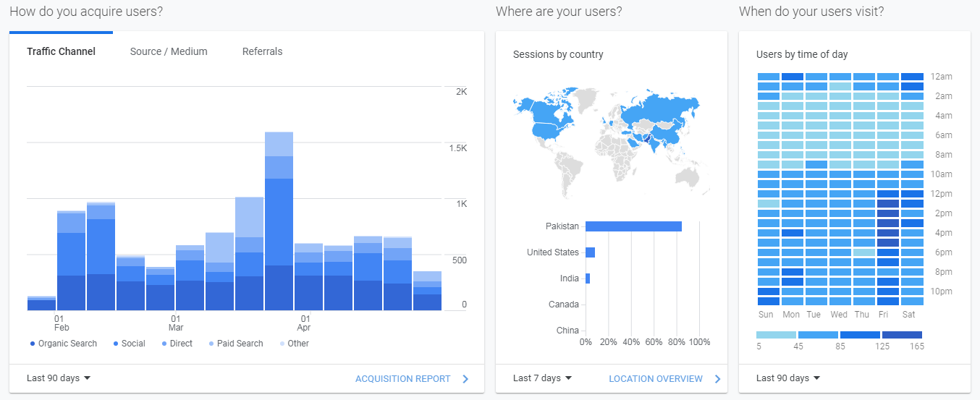Viewport: 980px width, 400px height.
Task: Click 'How do you acquire users?' heading
Action: coord(86,12)
